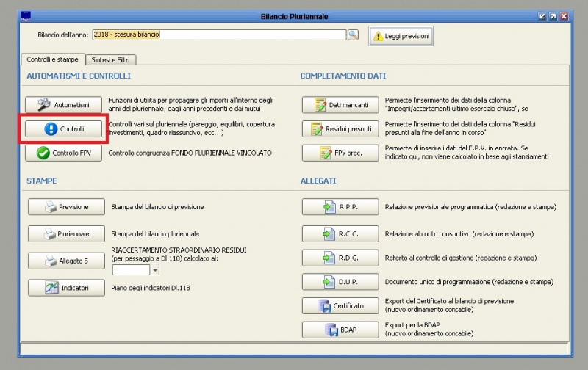Open the D.U.P. document
The image size is (588, 370).
tap(340, 282)
